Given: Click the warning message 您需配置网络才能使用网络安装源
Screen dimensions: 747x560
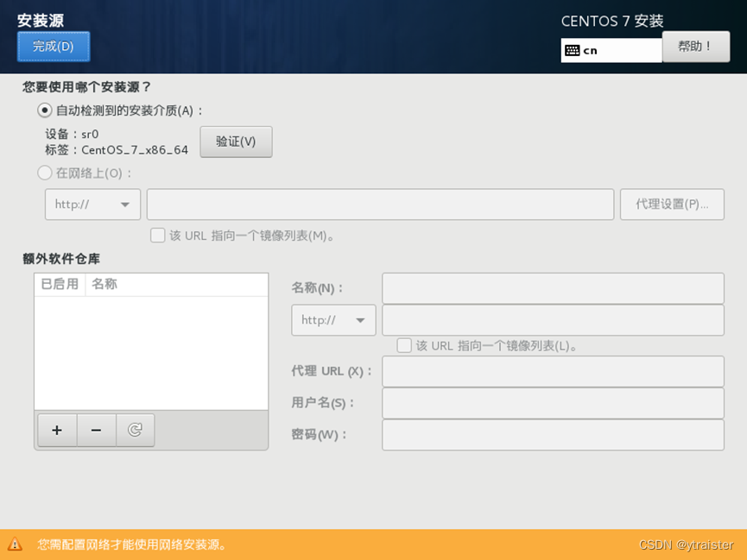Looking at the screenshot, I should (132, 544).
